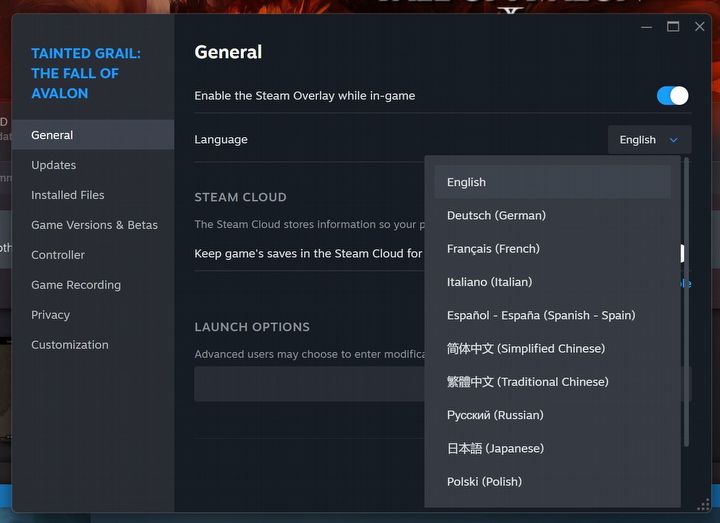Choose Simplified Chinese language option
720x523 pixels.
click(526, 349)
